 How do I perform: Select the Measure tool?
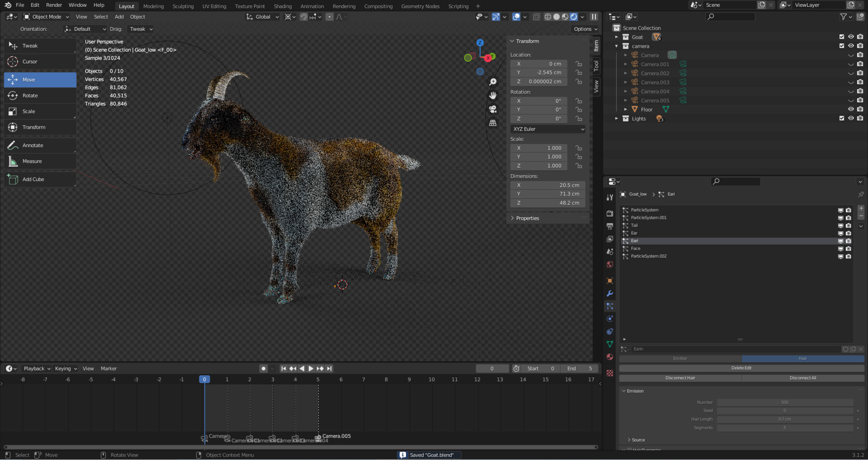pos(32,161)
